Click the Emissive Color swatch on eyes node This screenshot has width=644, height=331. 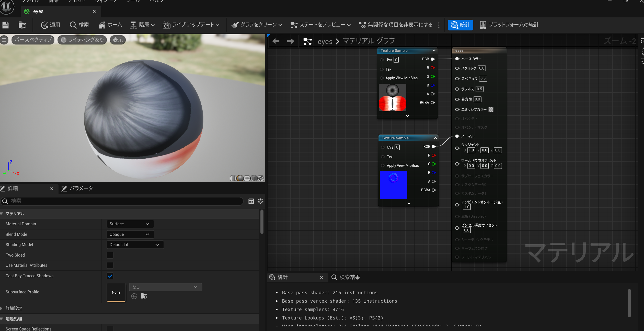coord(491,109)
